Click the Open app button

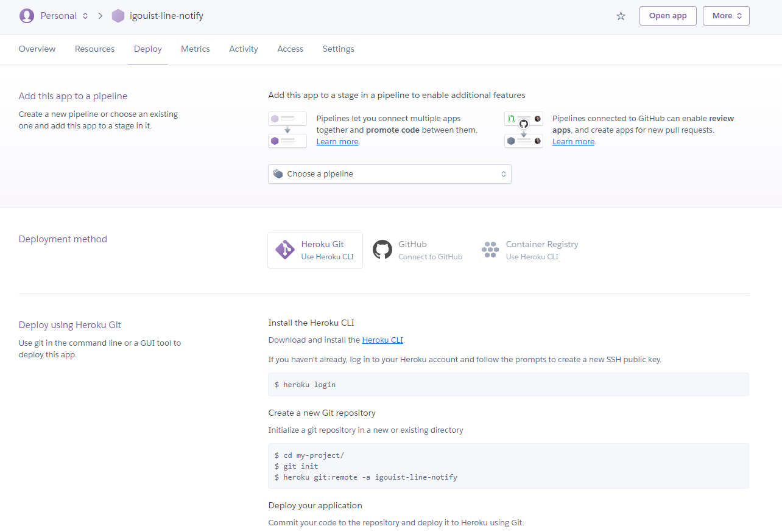point(668,16)
